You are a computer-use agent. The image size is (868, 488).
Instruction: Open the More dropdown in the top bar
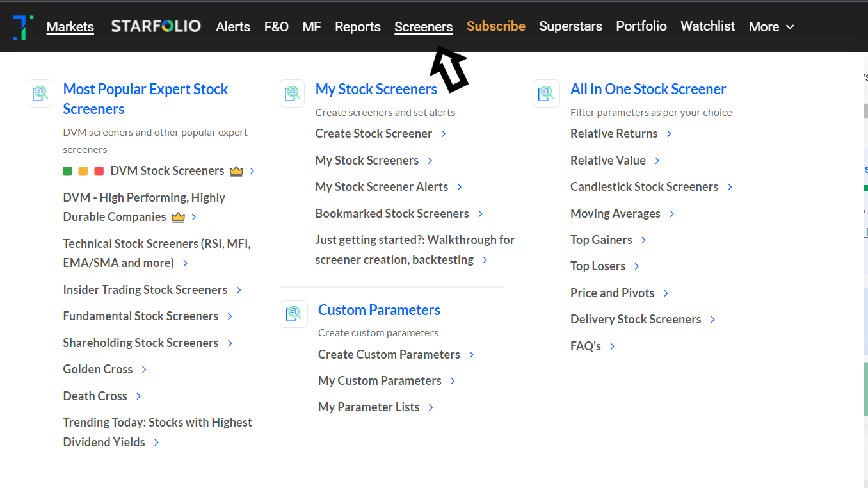[771, 27]
